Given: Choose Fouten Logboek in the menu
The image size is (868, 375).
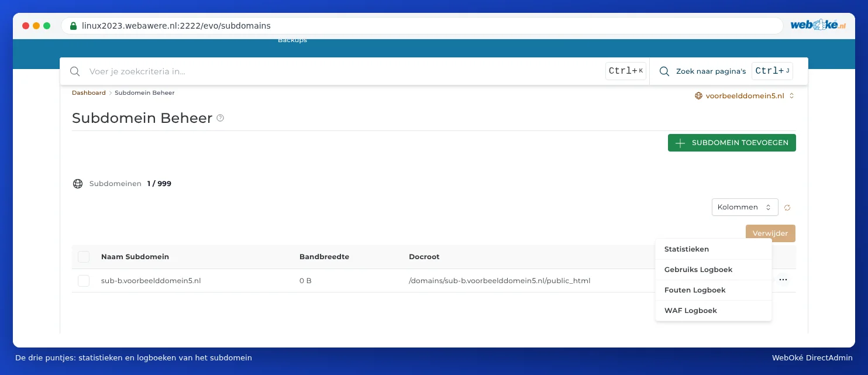Looking at the screenshot, I should point(714,290).
